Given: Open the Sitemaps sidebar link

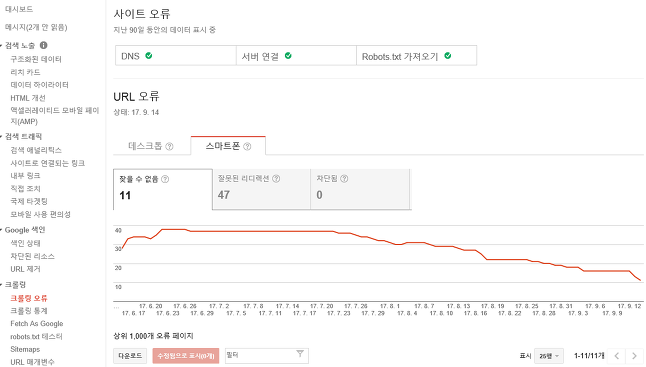Looking at the screenshot, I should click(25, 349).
